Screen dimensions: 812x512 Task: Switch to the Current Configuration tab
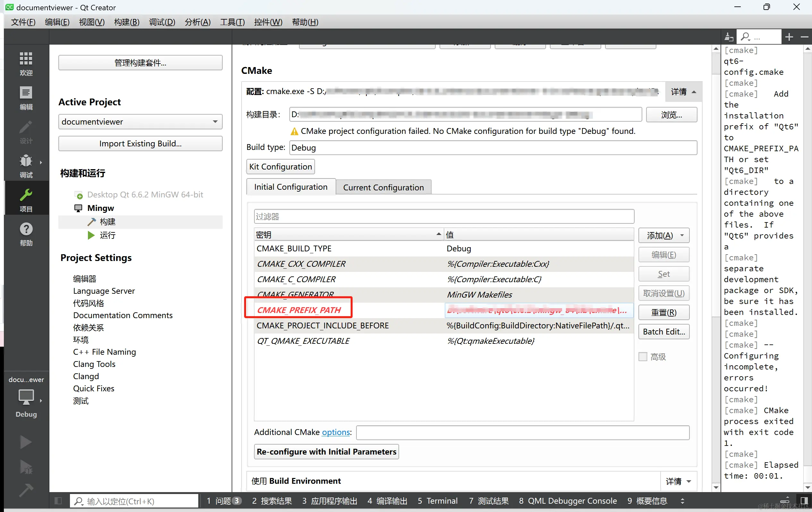(x=383, y=187)
